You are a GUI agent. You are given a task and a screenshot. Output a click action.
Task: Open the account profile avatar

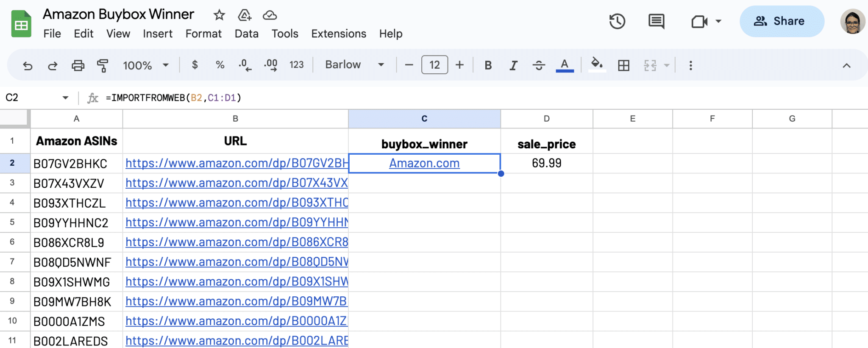coord(852,21)
